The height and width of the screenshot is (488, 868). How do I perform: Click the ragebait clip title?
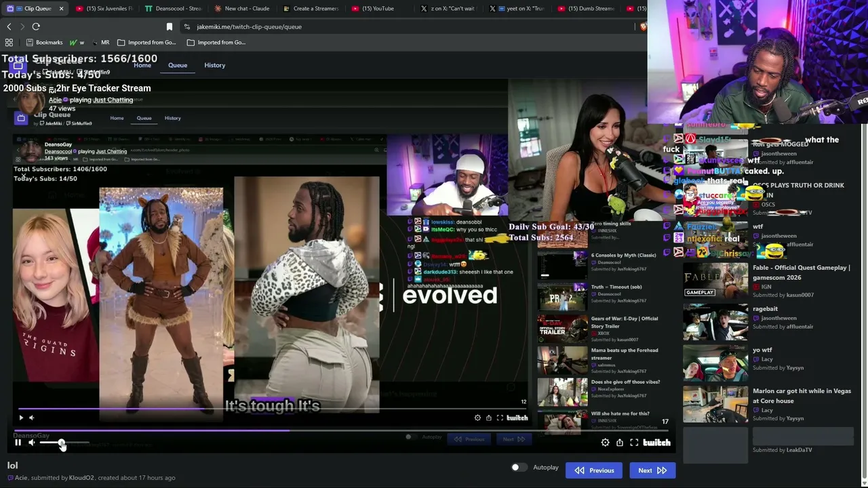tap(765, 309)
